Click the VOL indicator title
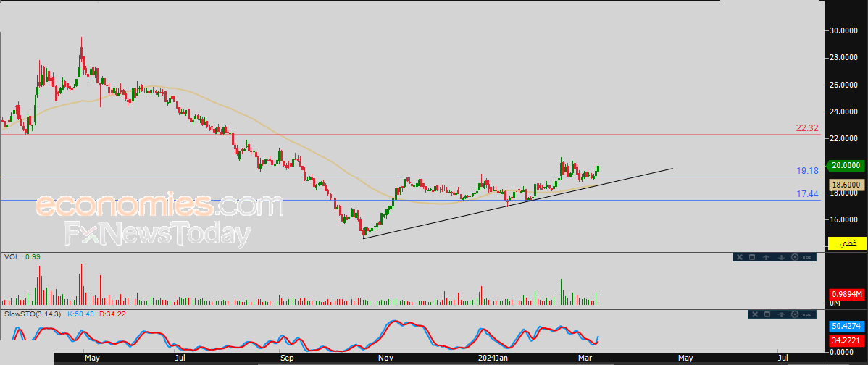Image resolution: width=868 pixels, height=365 pixels. [11, 257]
